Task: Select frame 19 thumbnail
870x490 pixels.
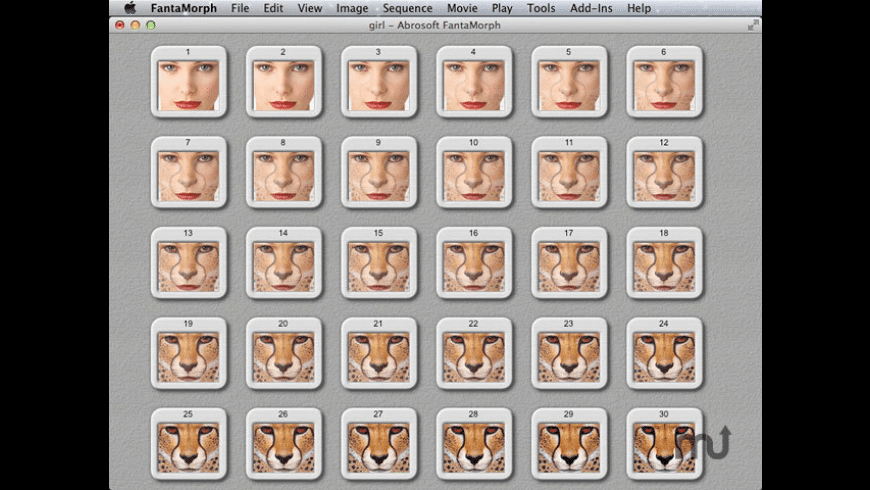Action: [x=188, y=357]
